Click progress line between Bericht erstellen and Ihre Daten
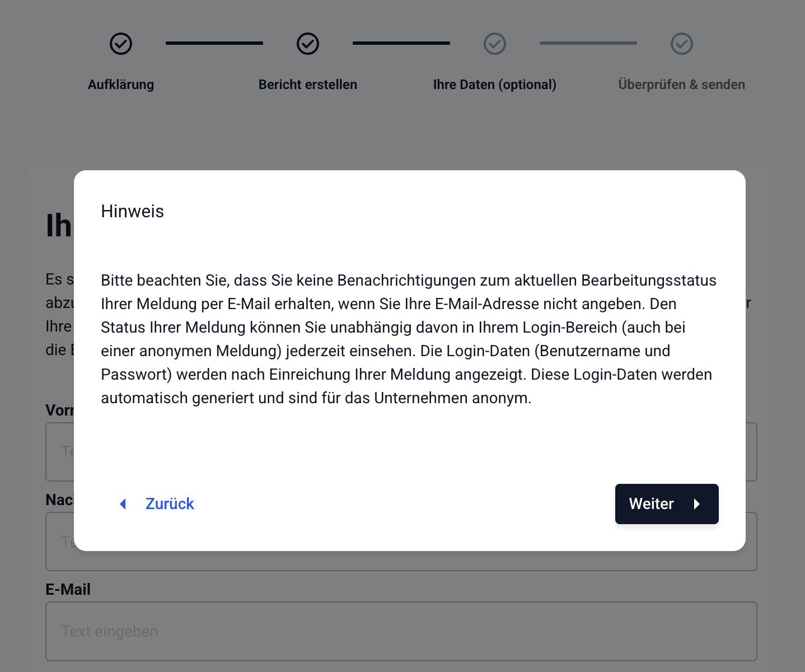 pos(401,43)
